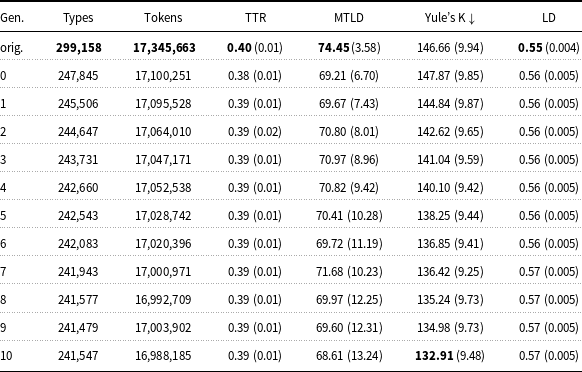Click bold Types value 299,158
Screen dimensions: 582x372
(x=78, y=48)
